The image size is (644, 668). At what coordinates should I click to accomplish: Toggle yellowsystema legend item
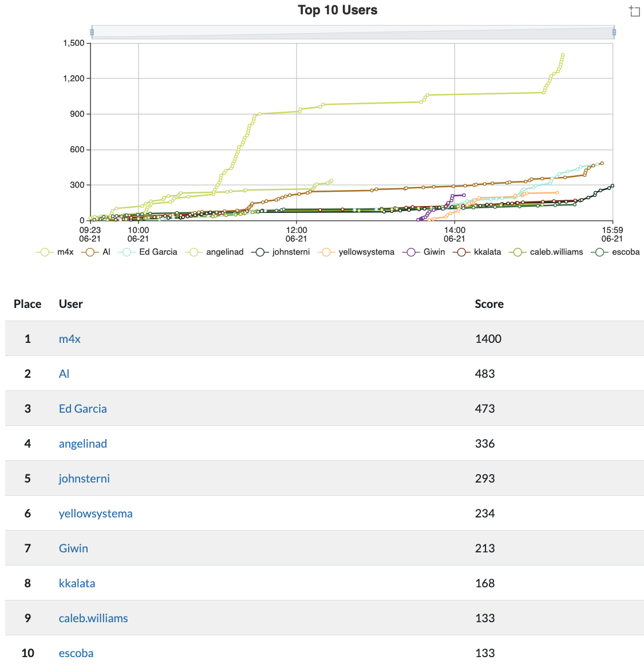click(358, 252)
